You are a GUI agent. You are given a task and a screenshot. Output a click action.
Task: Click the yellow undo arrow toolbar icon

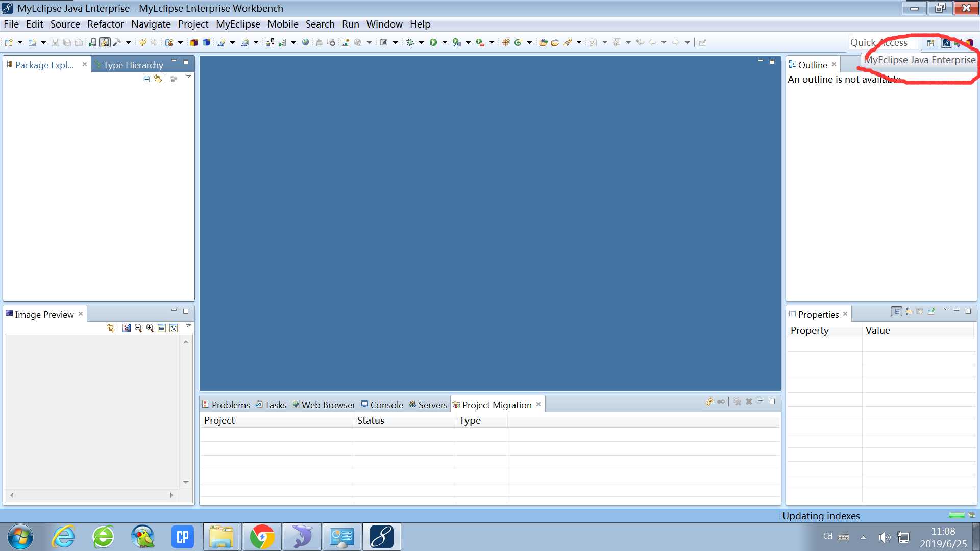coord(142,43)
